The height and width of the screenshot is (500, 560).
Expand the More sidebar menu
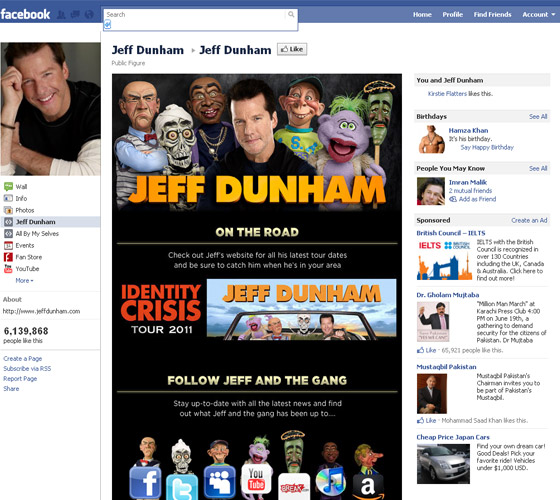click(24, 280)
